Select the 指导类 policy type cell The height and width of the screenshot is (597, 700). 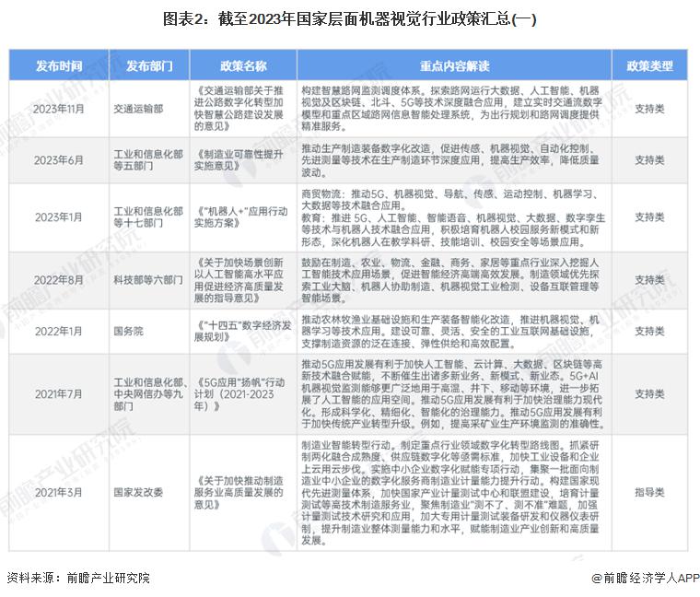[649, 493]
